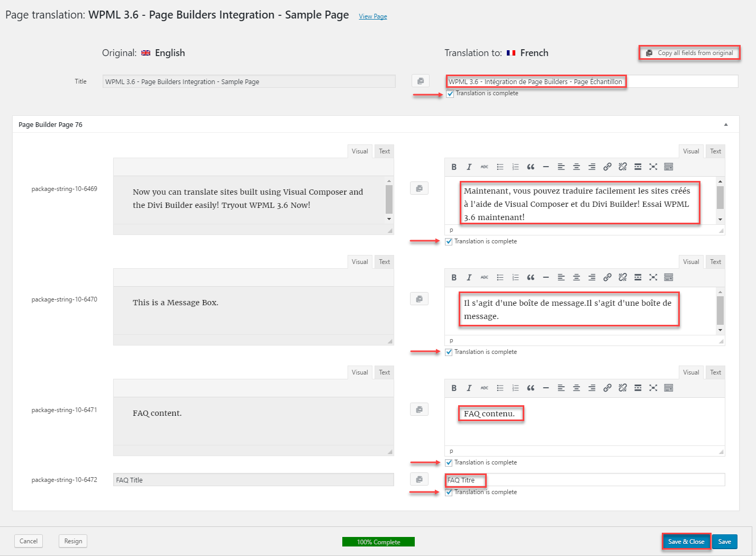Toggle fullscreen in package-string-10-6470 editor
This screenshot has height=556, width=756.
point(653,277)
